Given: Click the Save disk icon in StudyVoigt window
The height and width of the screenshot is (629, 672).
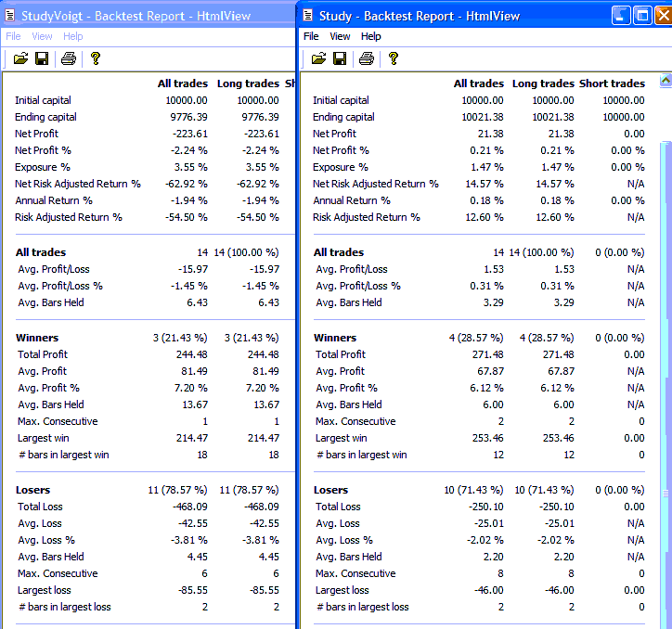Looking at the screenshot, I should point(42,58).
